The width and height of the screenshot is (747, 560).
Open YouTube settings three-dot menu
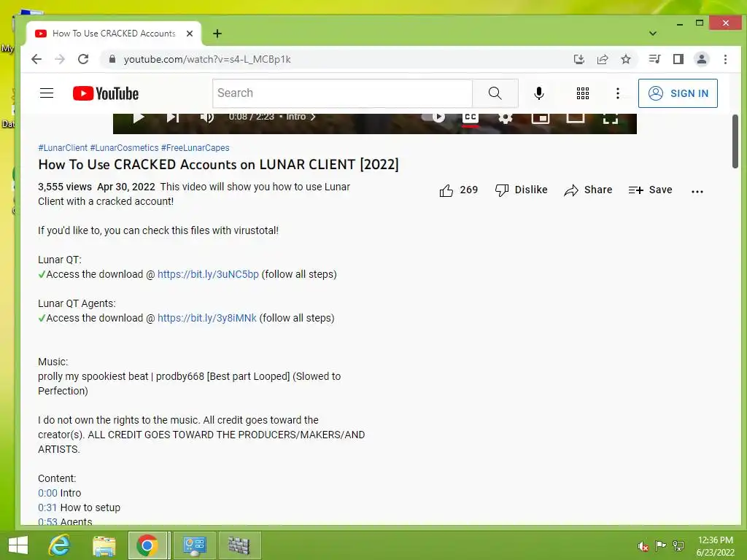[618, 93]
